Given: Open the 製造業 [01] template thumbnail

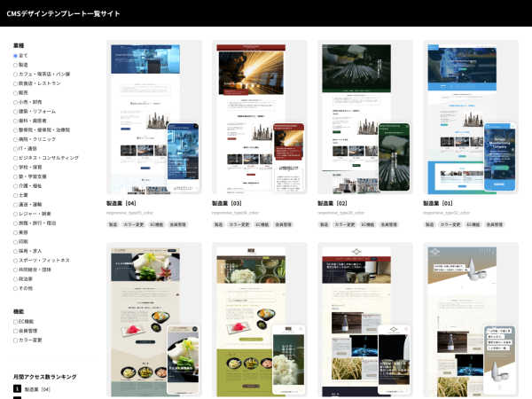Looking at the screenshot, I should click(471, 117).
